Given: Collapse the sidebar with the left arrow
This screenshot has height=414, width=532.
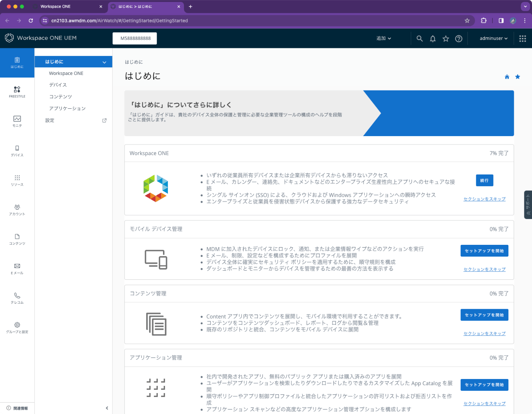Looking at the screenshot, I should point(107,408).
